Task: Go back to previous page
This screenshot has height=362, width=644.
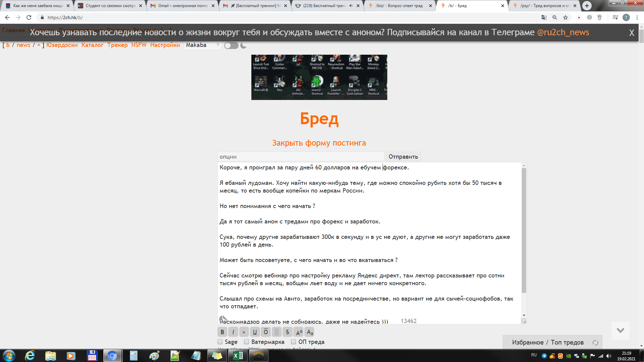Action: (7, 17)
